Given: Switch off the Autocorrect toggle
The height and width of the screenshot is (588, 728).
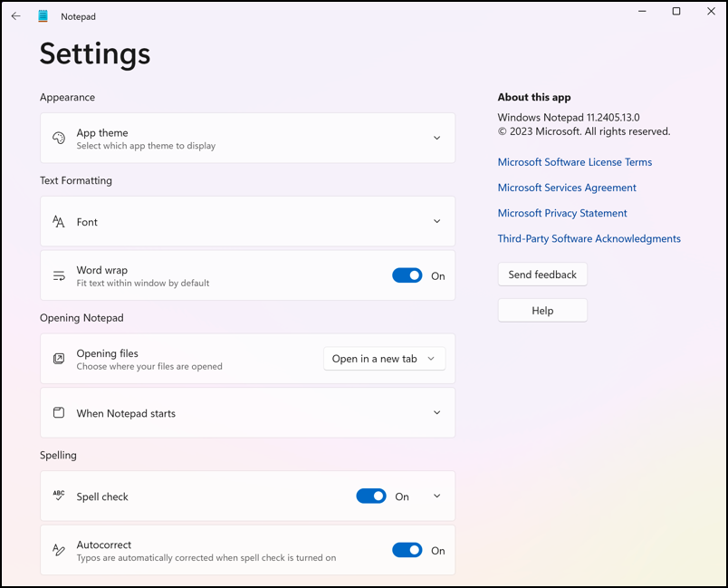Looking at the screenshot, I should pos(407,550).
